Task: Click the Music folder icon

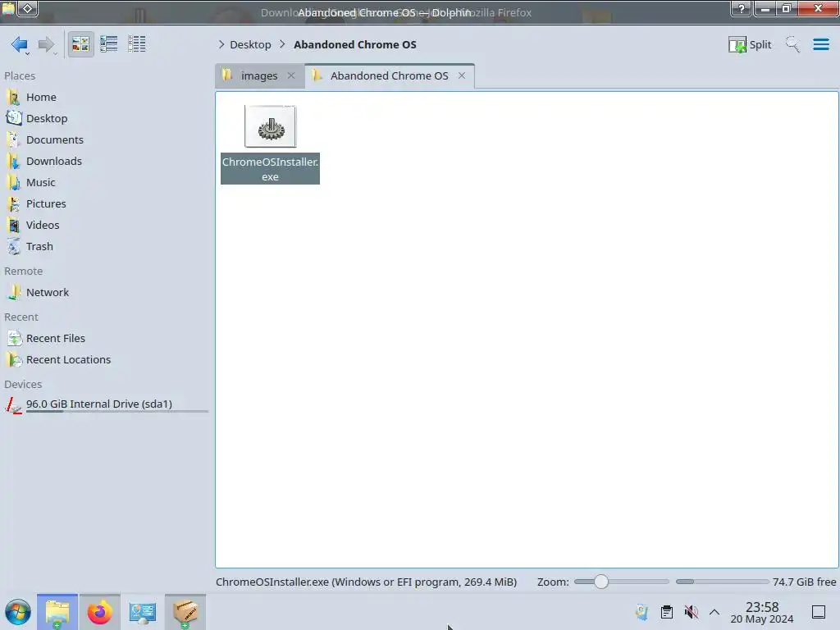Action: coord(14,183)
